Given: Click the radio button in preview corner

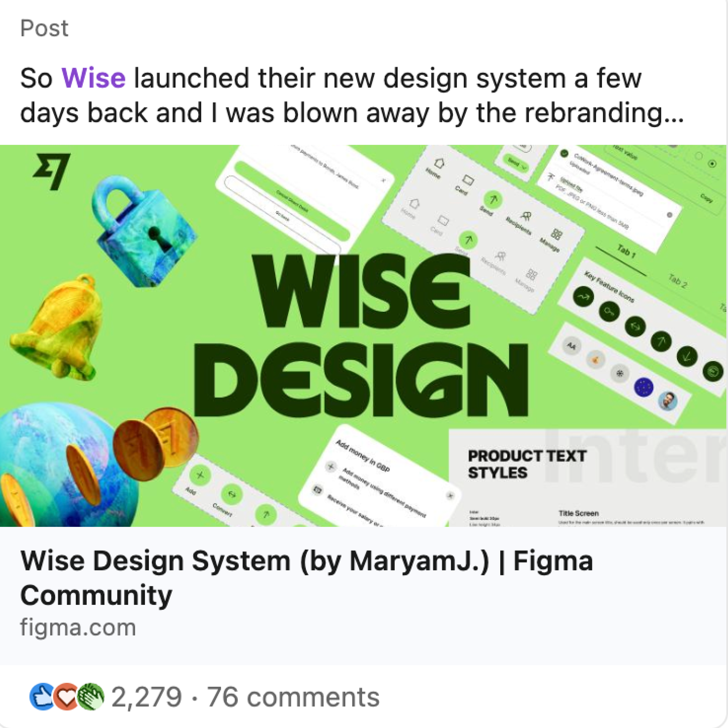Looking at the screenshot, I should (712, 164).
